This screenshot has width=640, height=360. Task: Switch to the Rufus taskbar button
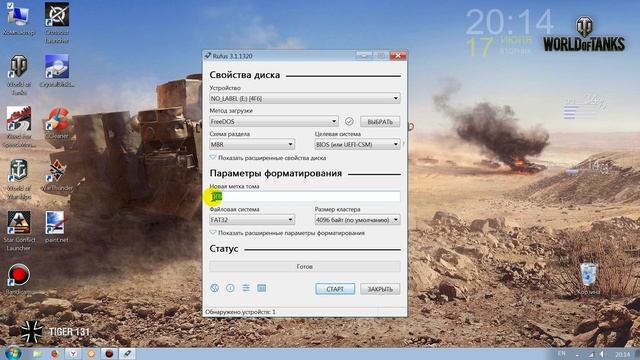pyautogui.click(x=127, y=354)
